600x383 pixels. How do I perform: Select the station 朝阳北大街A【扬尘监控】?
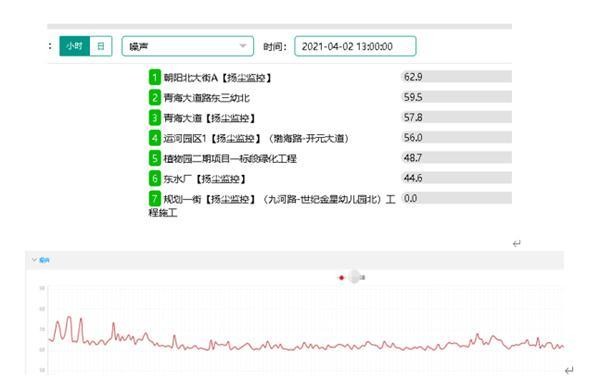(218, 78)
